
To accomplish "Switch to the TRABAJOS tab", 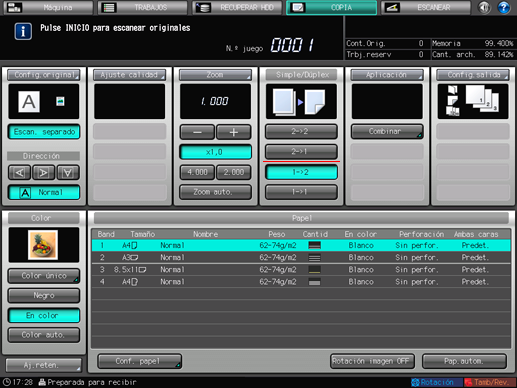I will (x=142, y=7).
